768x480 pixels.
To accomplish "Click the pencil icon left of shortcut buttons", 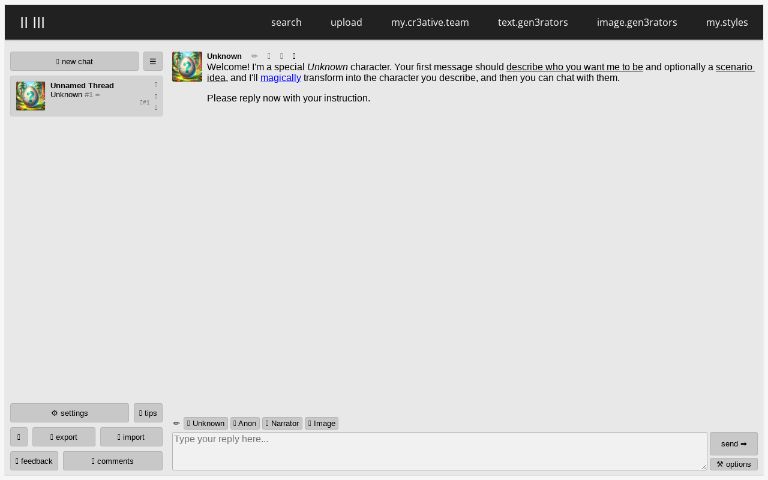I will (177, 423).
